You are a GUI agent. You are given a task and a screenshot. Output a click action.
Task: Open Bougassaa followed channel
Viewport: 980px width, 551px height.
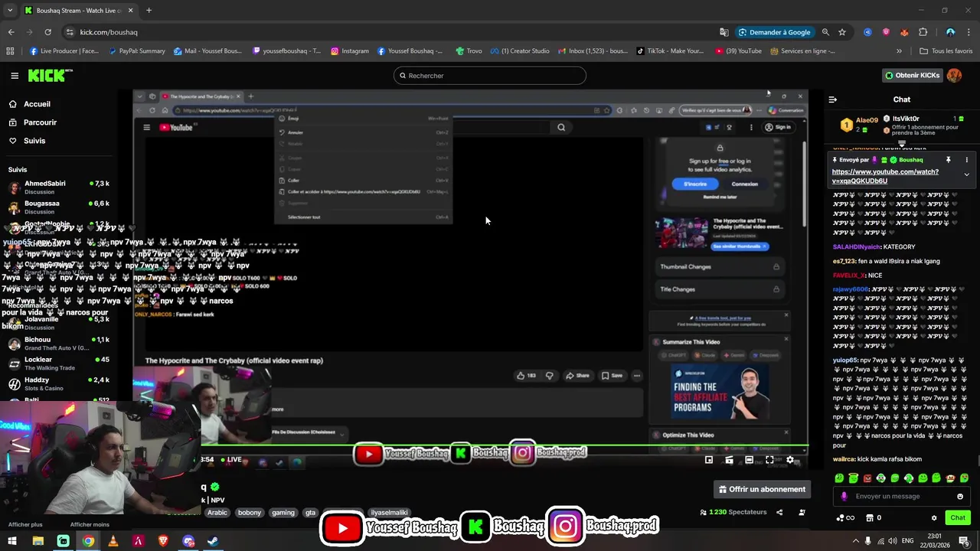pyautogui.click(x=60, y=207)
